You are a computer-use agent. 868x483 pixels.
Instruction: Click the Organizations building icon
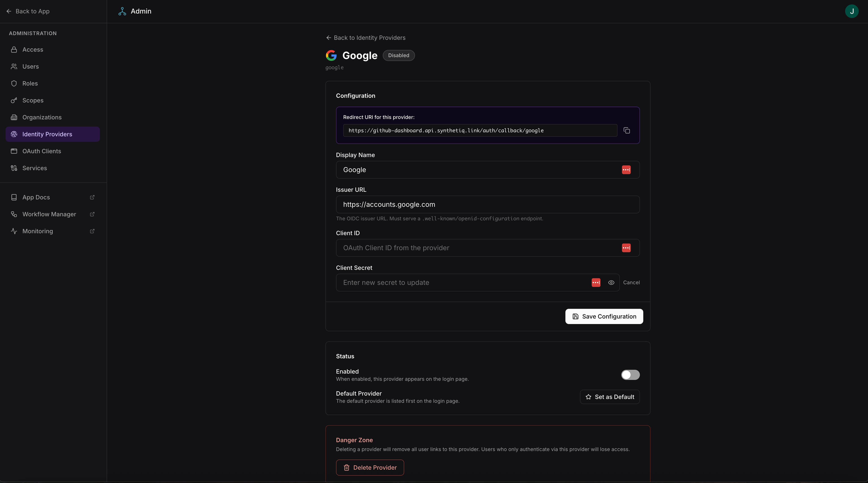tap(14, 117)
